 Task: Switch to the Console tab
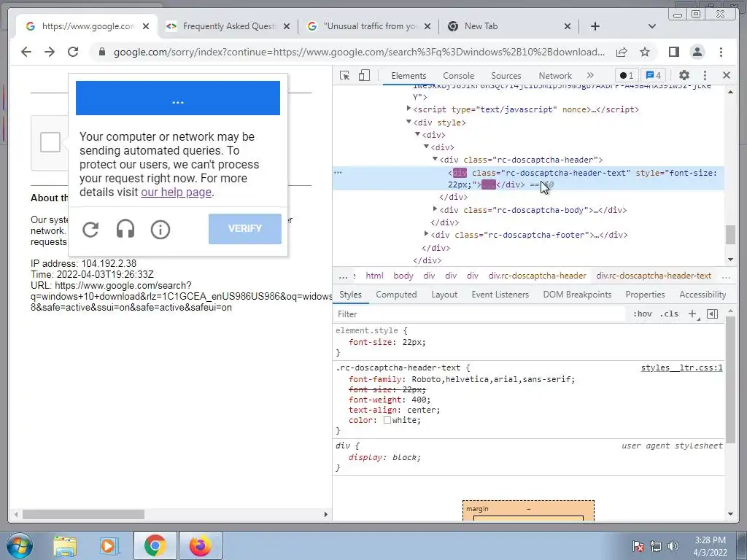click(458, 76)
